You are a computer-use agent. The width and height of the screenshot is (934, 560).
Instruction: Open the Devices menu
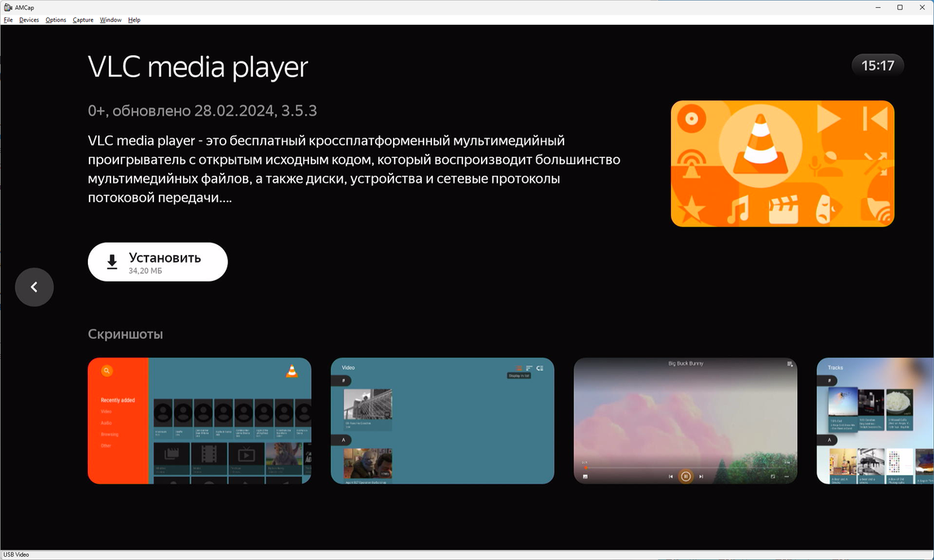29,19
